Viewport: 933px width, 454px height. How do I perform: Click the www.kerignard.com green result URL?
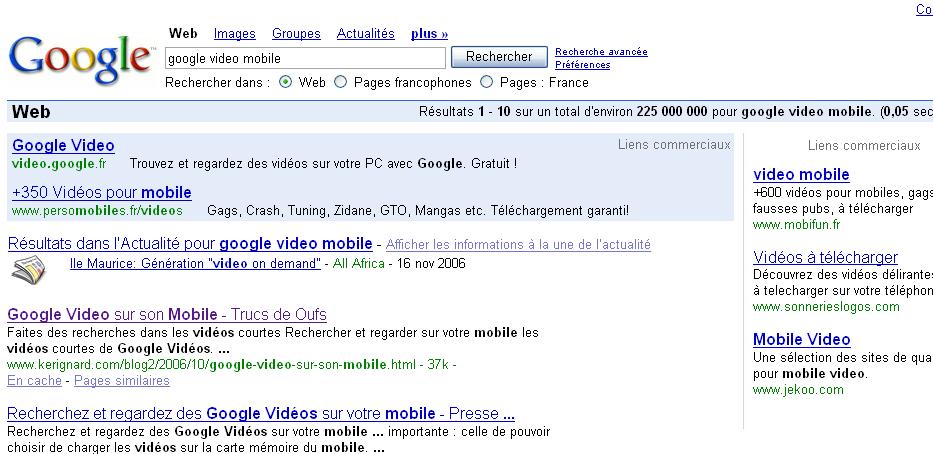click(x=211, y=365)
